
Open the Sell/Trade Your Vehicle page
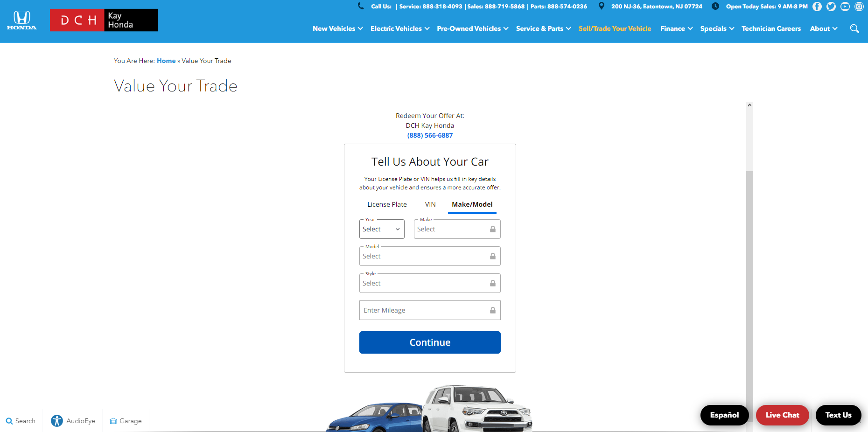615,28
